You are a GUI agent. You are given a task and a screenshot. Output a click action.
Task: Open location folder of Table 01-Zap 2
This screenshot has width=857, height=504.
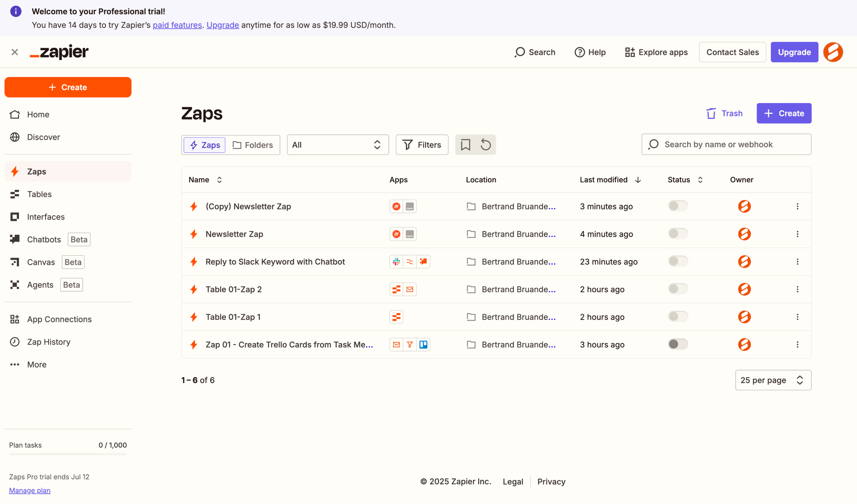click(511, 289)
